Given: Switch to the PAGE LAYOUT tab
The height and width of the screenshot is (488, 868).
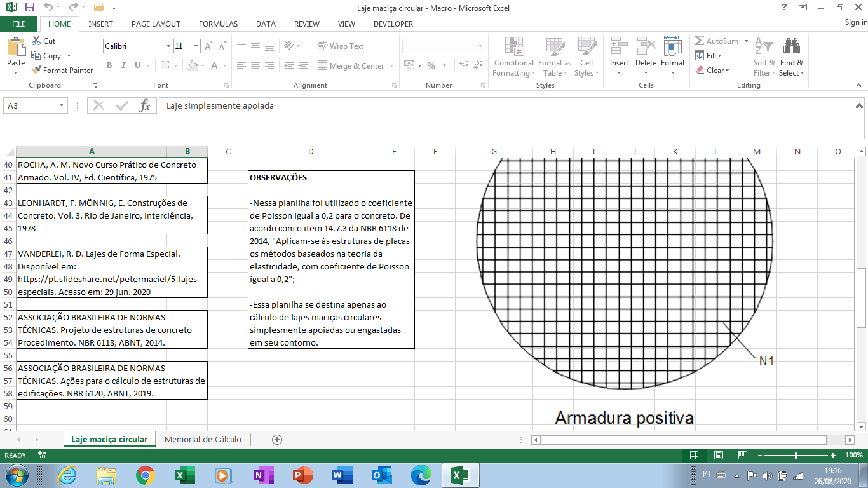Looking at the screenshot, I should pyautogui.click(x=156, y=24).
